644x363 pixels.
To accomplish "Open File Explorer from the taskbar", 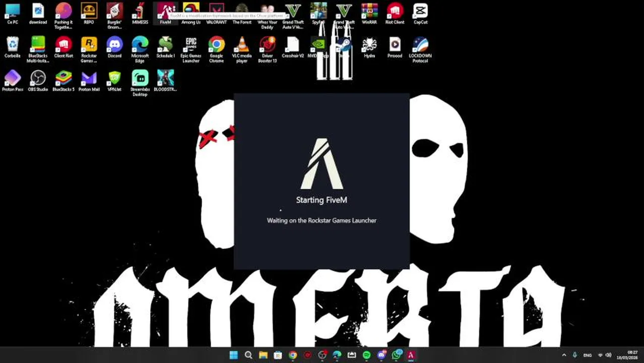I will click(263, 355).
